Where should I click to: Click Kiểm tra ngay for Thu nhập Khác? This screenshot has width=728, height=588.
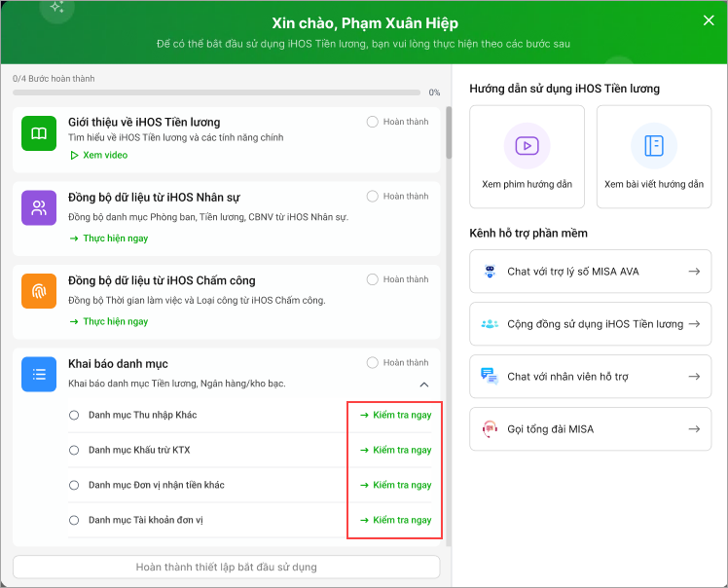click(396, 415)
